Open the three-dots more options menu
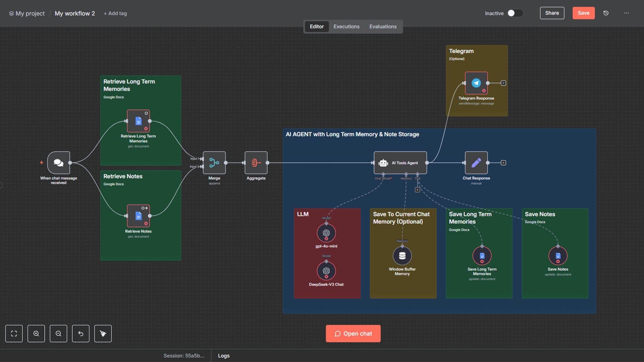This screenshot has height=362, width=644. pos(626,13)
